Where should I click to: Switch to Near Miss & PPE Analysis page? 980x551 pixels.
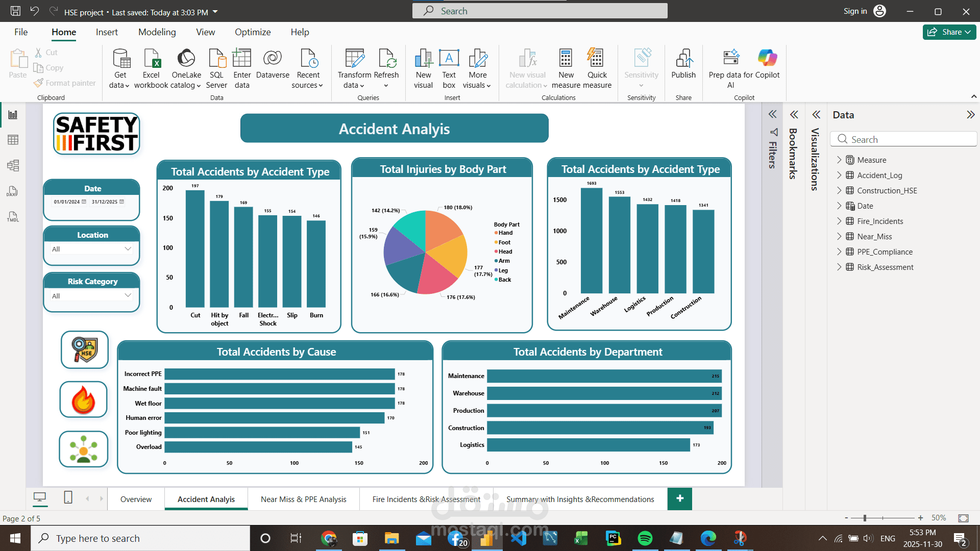click(303, 499)
